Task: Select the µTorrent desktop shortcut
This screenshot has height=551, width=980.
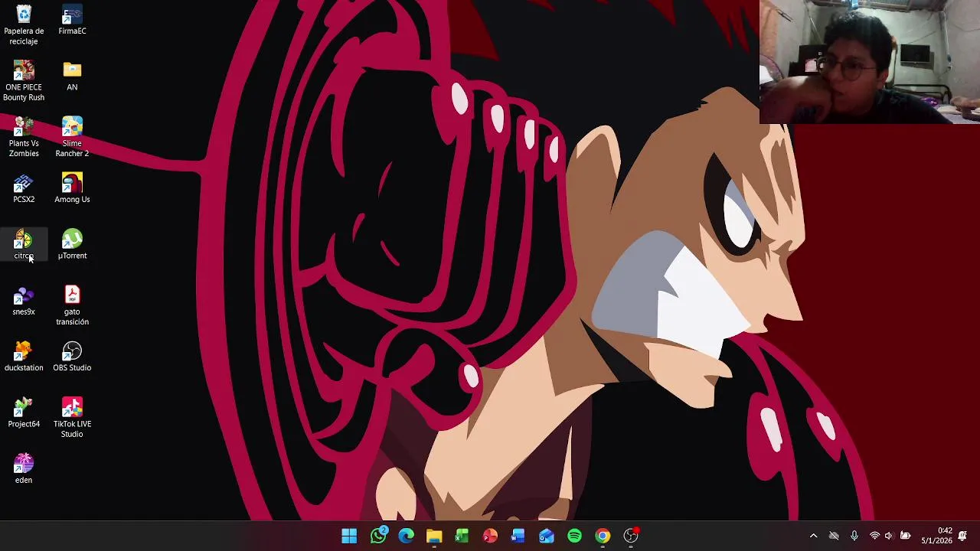Action: pyautogui.click(x=72, y=244)
